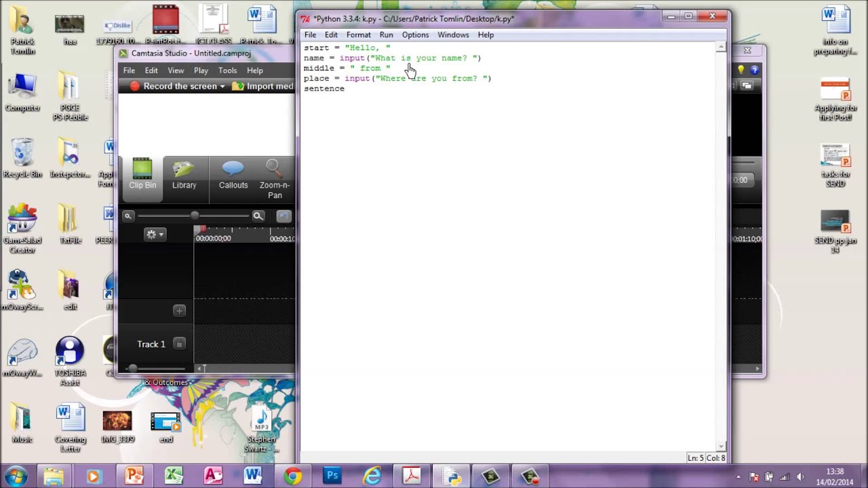868x488 pixels.
Task: Click the undo arrow button on timeline toolbar
Action: point(284,216)
